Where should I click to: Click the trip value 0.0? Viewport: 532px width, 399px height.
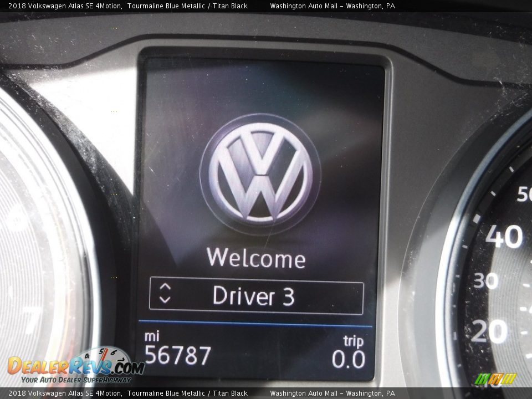point(349,359)
